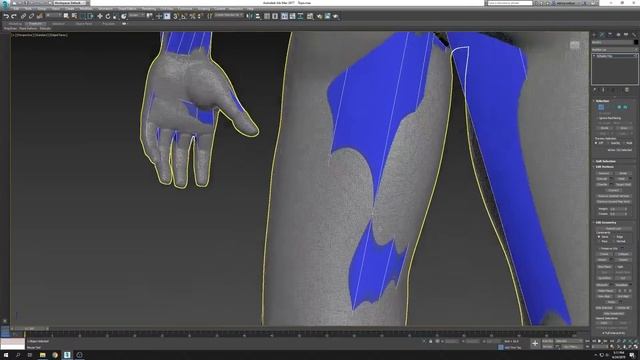Collapse the Selection rollout header
This screenshot has width=640, height=360.
(613, 101)
